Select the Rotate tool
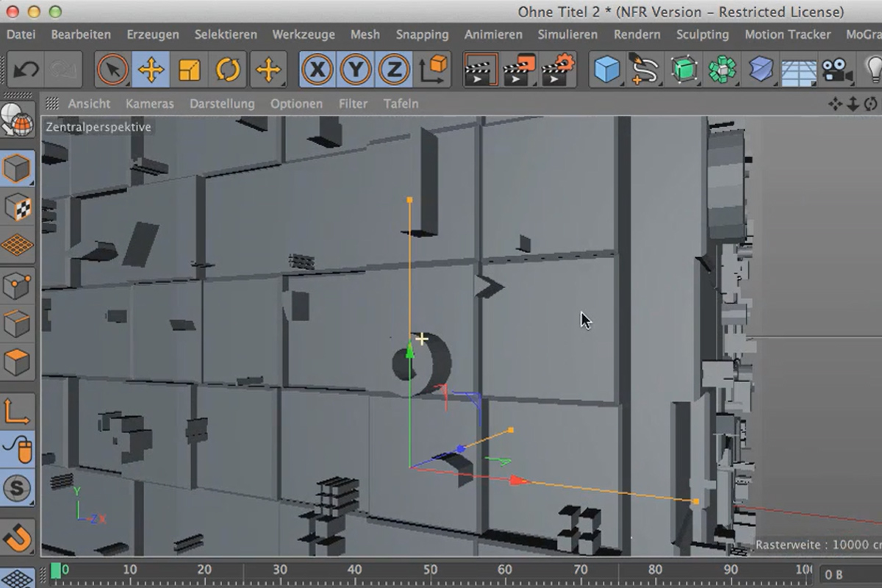The image size is (882, 588). pyautogui.click(x=228, y=70)
